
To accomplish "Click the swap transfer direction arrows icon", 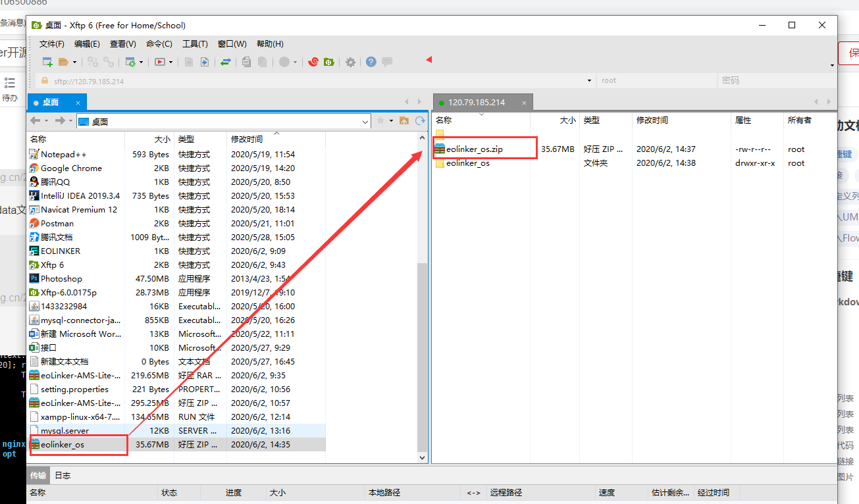I will pos(226,62).
